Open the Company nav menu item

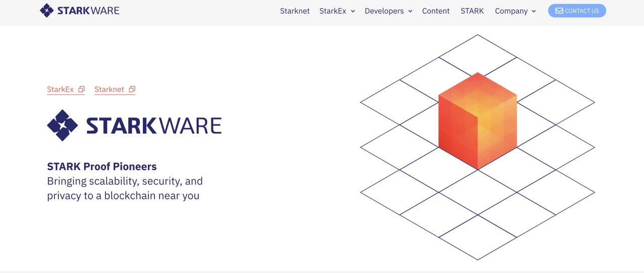(x=511, y=11)
